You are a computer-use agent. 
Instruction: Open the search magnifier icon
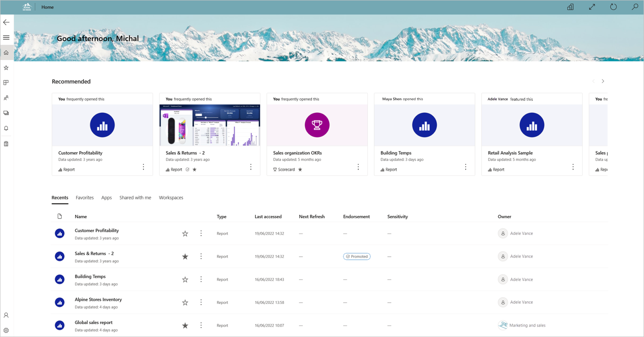(x=635, y=7)
